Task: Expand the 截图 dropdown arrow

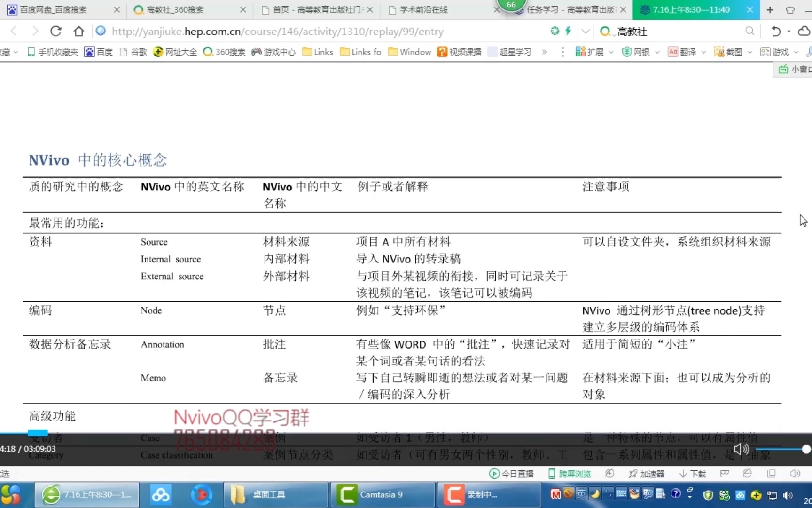Action: point(750,52)
